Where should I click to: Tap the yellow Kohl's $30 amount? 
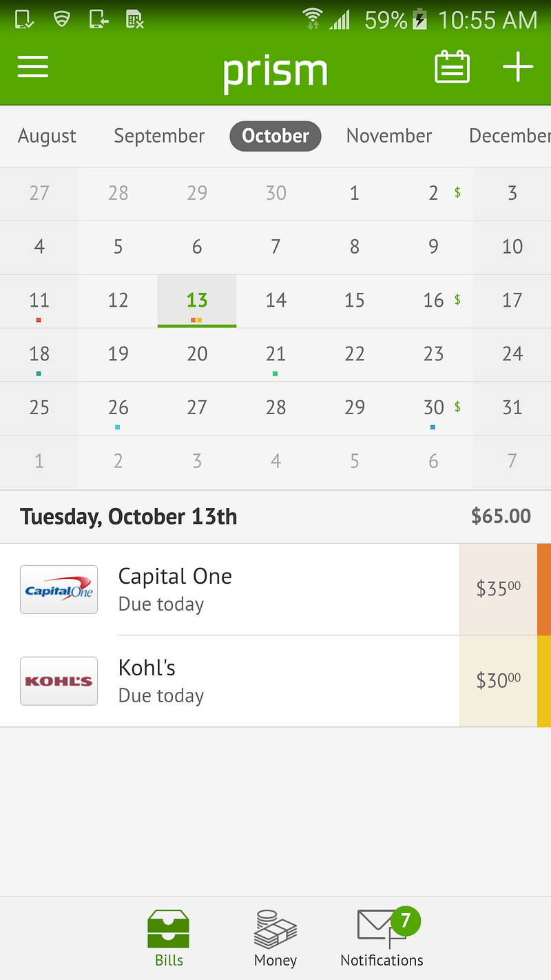click(498, 681)
